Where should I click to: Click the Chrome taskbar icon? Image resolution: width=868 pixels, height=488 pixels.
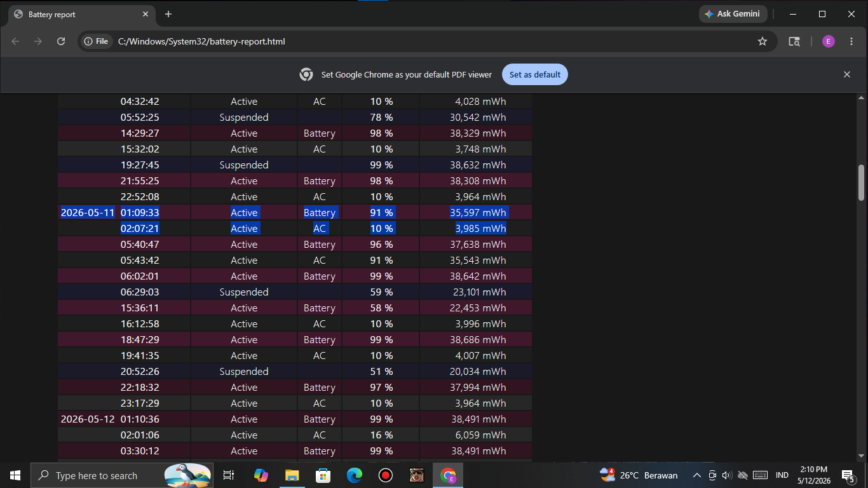tap(449, 475)
